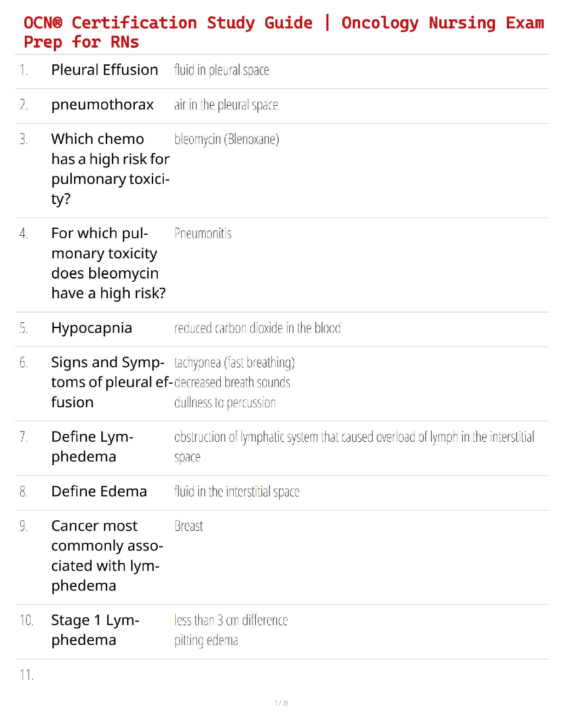Click the page number indicator 1 / 38
The height and width of the screenshot is (728, 563).
click(281, 703)
